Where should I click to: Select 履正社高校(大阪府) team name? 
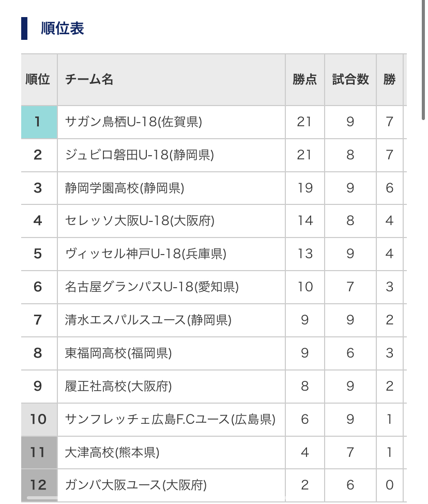(x=118, y=387)
